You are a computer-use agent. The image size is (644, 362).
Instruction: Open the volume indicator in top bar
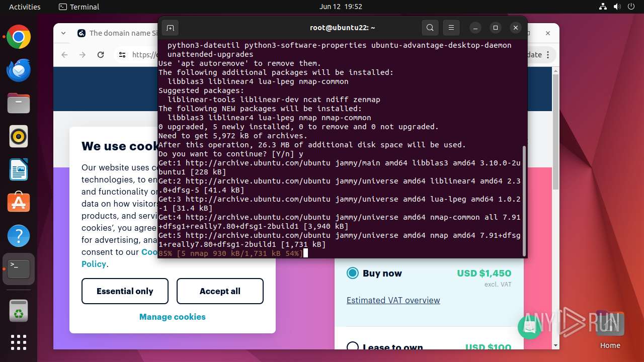click(x=617, y=7)
